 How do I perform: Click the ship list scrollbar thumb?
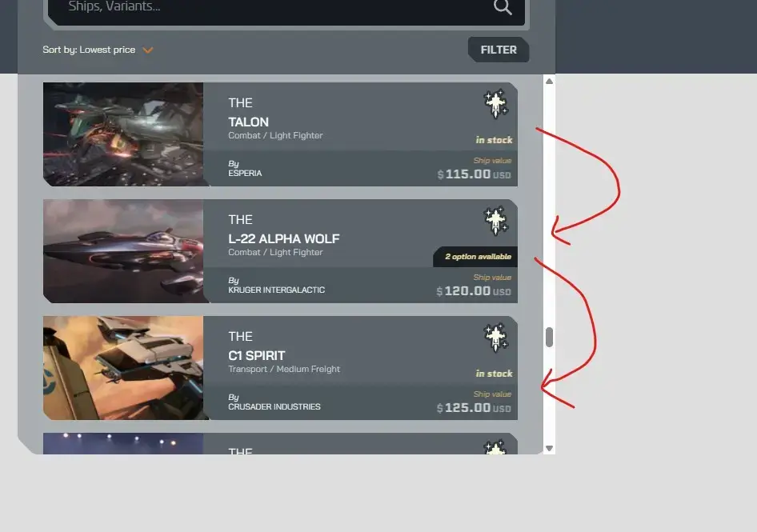point(550,337)
